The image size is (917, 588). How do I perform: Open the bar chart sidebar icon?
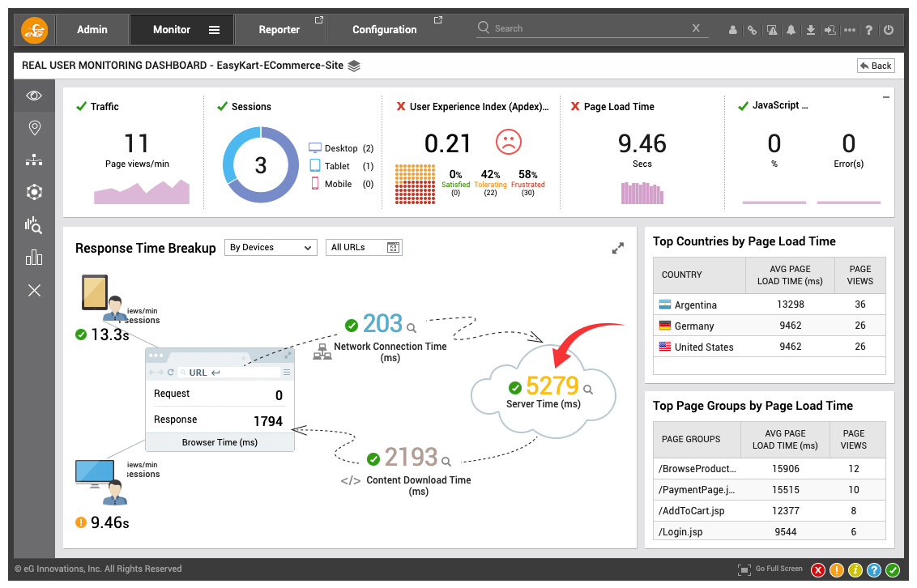point(34,258)
